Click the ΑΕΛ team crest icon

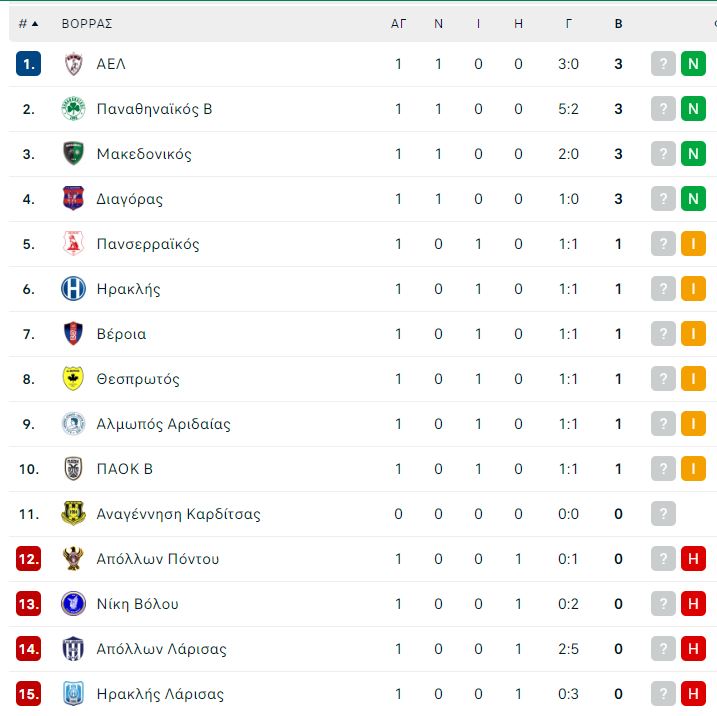pyautogui.click(x=73, y=64)
